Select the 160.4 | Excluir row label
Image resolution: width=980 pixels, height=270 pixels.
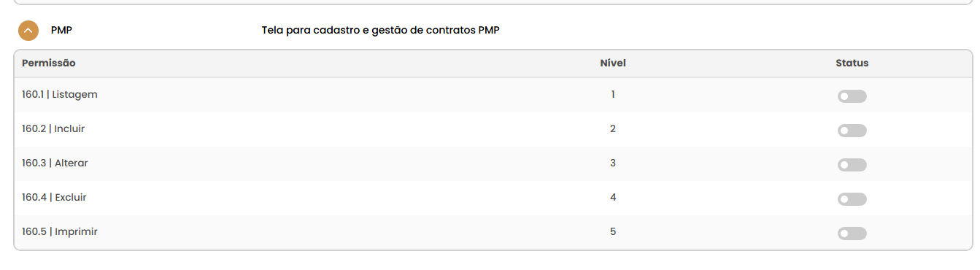(54, 197)
